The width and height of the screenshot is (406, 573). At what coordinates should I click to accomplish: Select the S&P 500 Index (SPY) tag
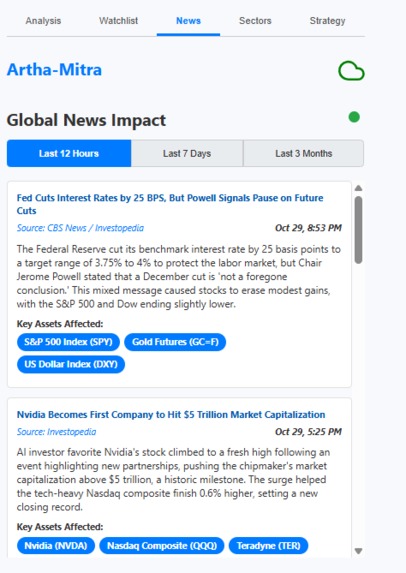68,342
